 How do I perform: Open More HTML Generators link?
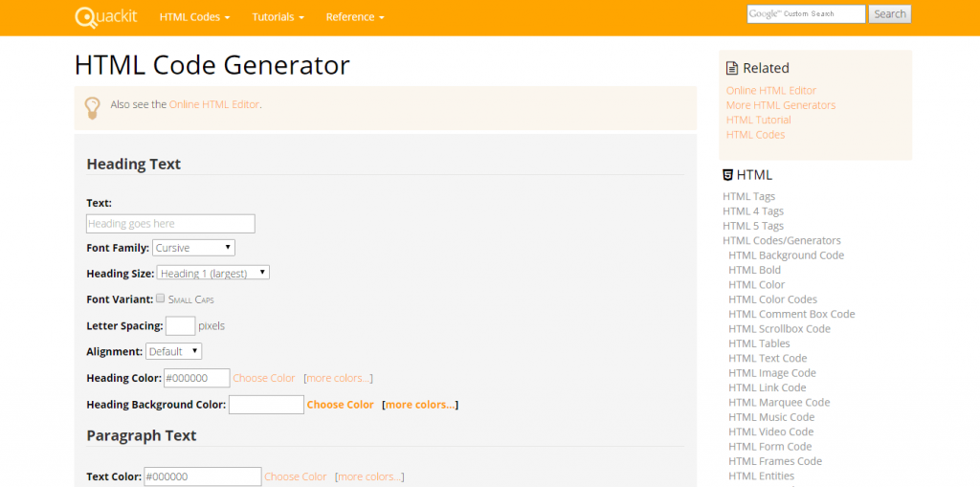pyautogui.click(x=781, y=105)
